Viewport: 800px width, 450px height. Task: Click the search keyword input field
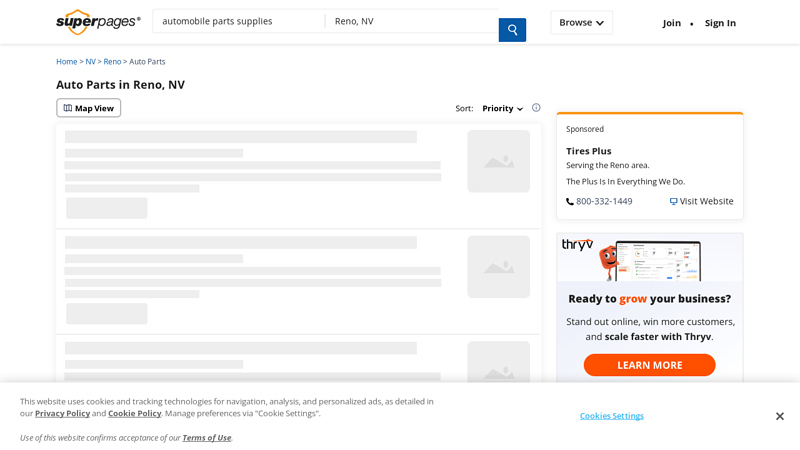coord(238,21)
